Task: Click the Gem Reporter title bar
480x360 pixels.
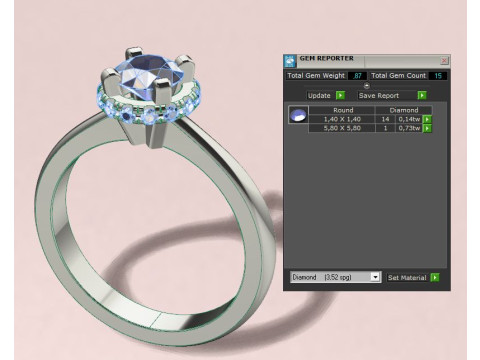Action: tap(367, 61)
